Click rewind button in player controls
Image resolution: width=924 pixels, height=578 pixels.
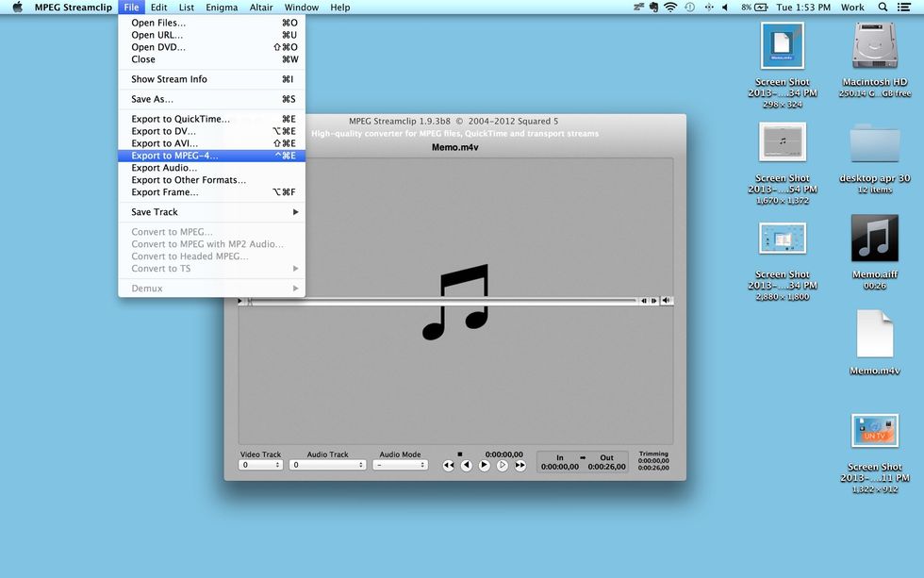[x=449, y=466]
